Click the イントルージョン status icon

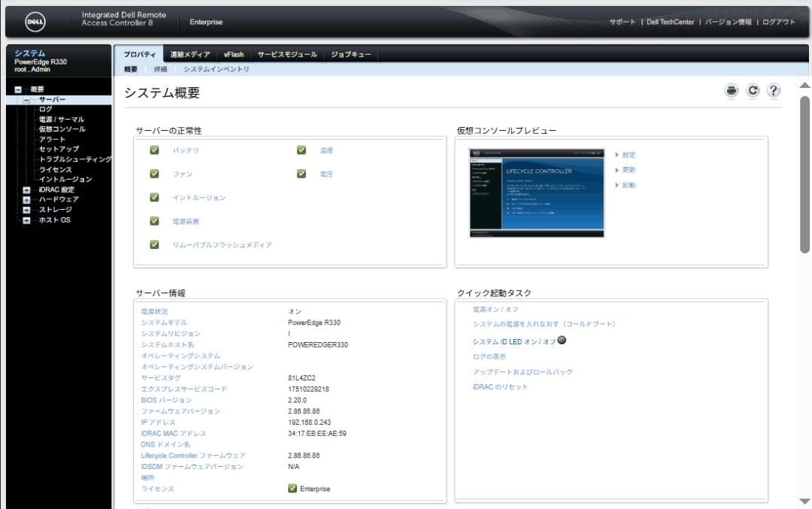[x=154, y=197]
